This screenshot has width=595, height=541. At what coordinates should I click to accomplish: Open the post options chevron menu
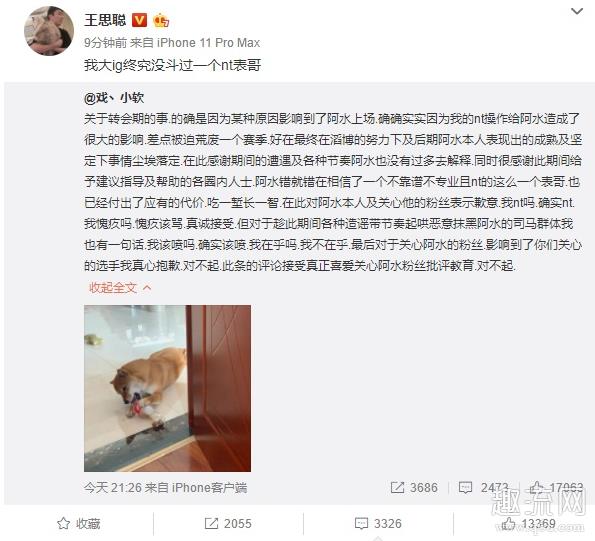click(x=577, y=11)
